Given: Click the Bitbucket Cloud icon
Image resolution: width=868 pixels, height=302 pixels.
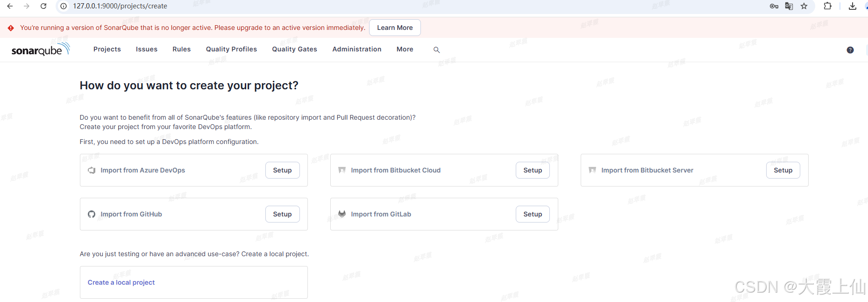Looking at the screenshot, I should tap(342, 170).
